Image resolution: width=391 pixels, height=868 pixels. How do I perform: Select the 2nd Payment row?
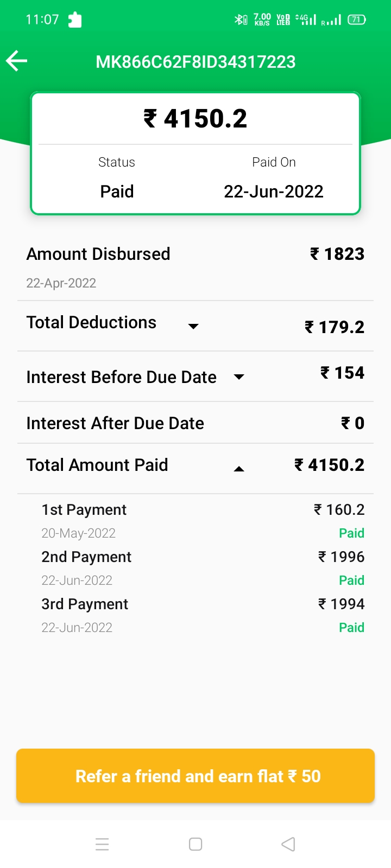[195, 567]
